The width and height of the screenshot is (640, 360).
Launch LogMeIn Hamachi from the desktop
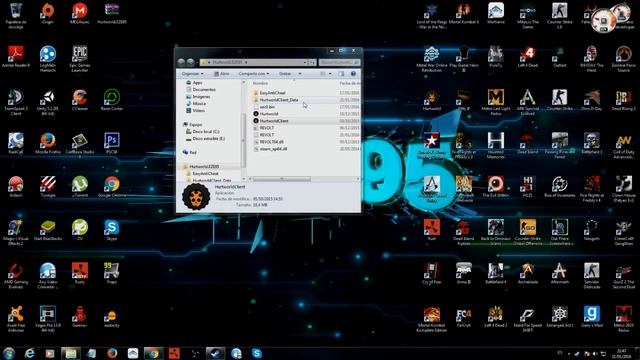(48, 59)
